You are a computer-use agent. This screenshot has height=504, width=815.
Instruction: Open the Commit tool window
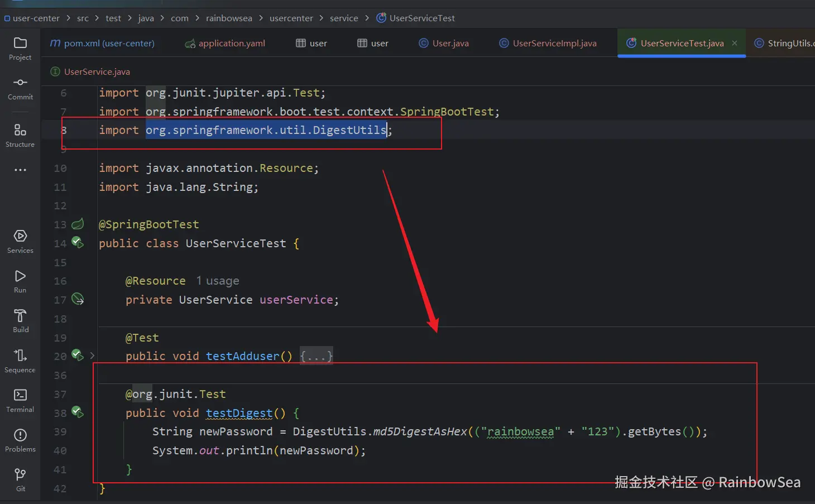[x=20, y=88]
